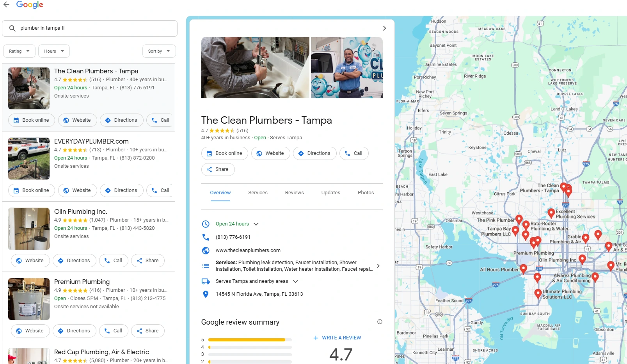Image resolution: width=627 pixels, height=364 pixels.
Task: Click WRITE A REVIEW
Action: (337, 338)
